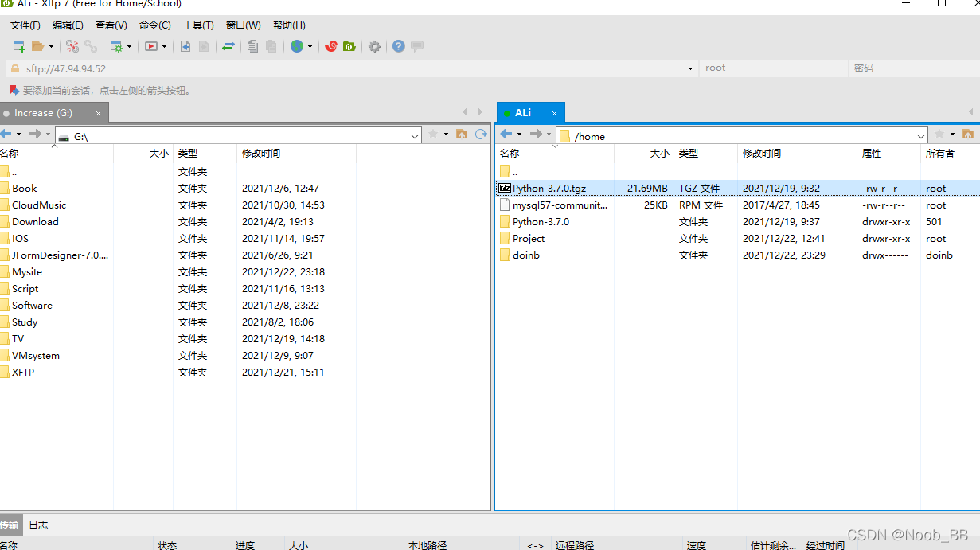980x550 pixels.
Task: Sort remote files by 修改时间 column
Action: coord(797,154)
